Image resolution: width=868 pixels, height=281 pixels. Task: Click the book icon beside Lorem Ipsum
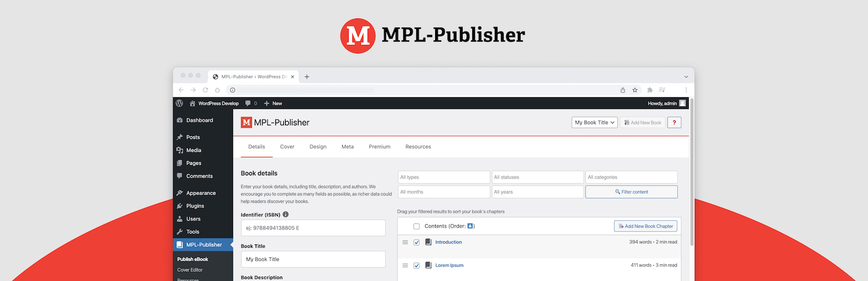[428, 265]
